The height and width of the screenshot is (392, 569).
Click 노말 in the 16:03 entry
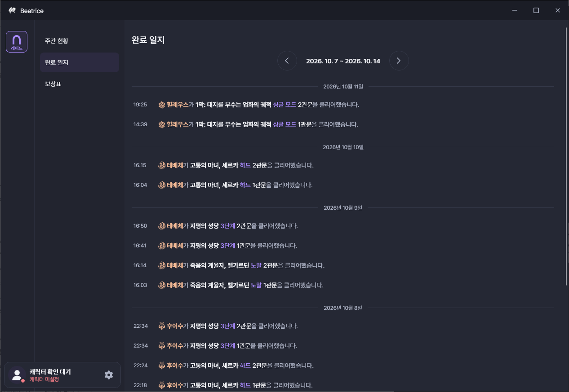click(256, 285)
